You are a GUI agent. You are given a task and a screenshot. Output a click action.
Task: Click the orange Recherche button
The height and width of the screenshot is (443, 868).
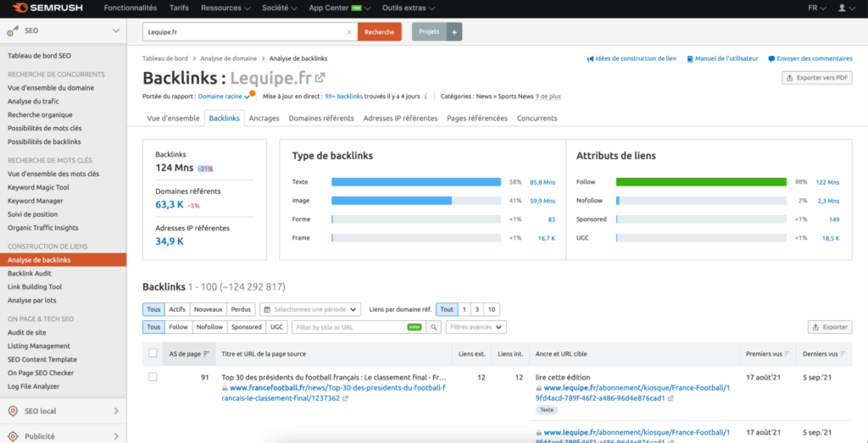click(x=379, y=32)
